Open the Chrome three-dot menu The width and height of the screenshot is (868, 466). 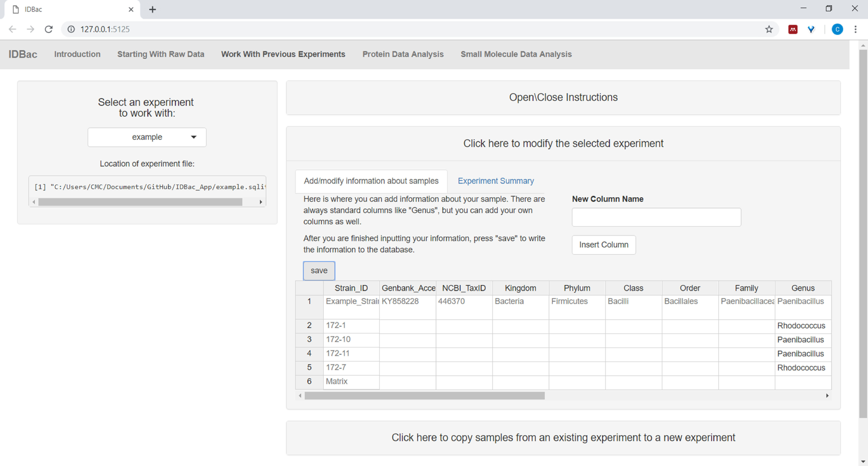[855, 29]
